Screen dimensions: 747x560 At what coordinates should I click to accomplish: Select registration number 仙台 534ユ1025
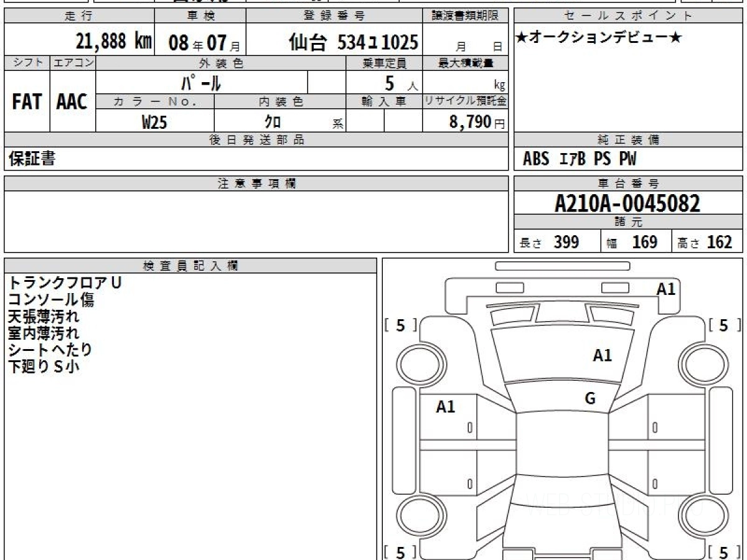[x=354, y=42]
